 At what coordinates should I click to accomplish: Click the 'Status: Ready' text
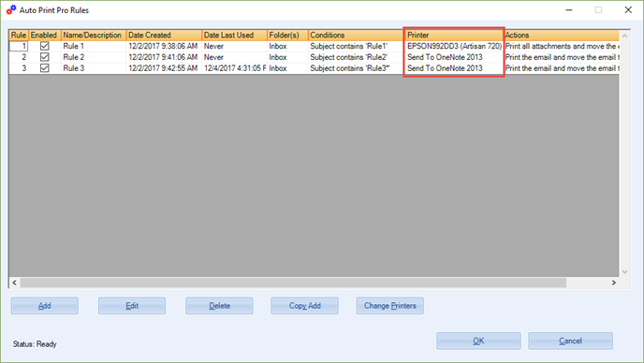click(x=35, y=344)
